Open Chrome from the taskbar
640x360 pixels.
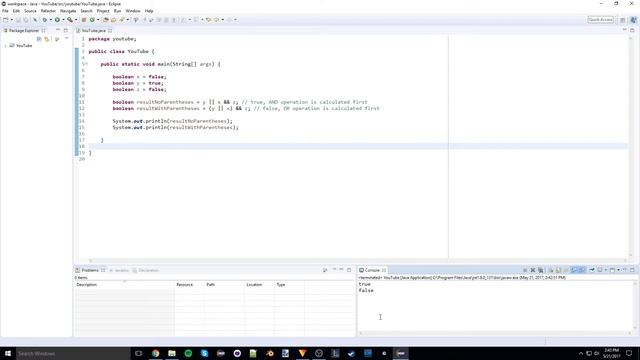pyautogui.click(x=156, y=353)
